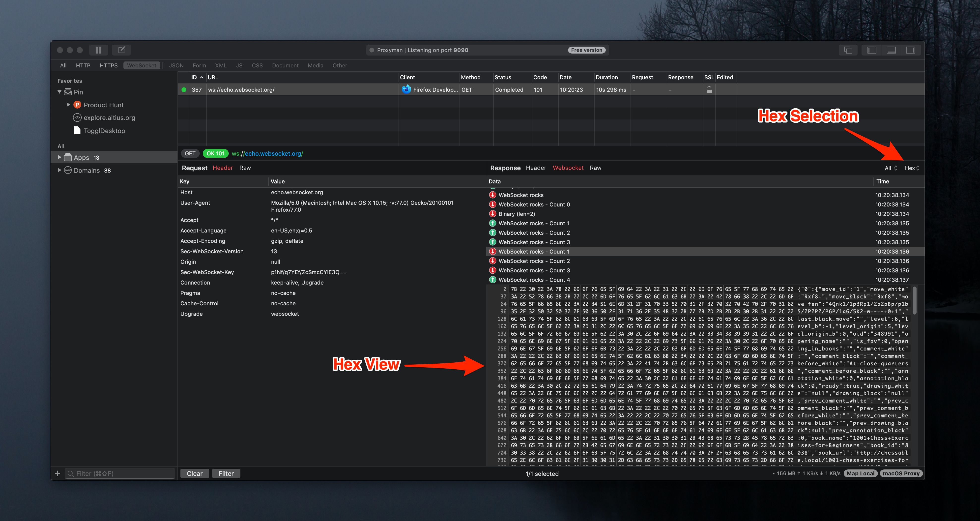Expand the Apps tree item
The height and width of the screenshot is (521, 980).
point(59,157)
